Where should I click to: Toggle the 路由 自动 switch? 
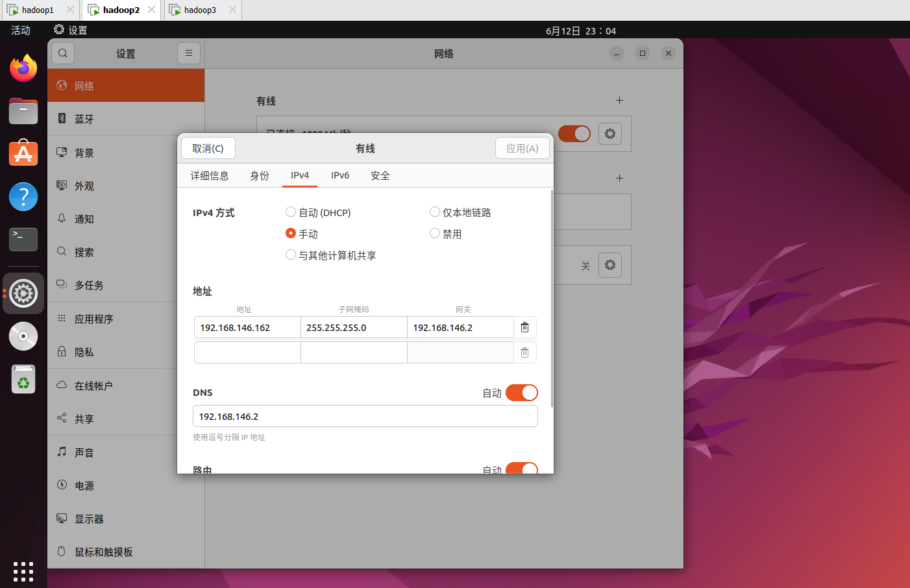522,468
